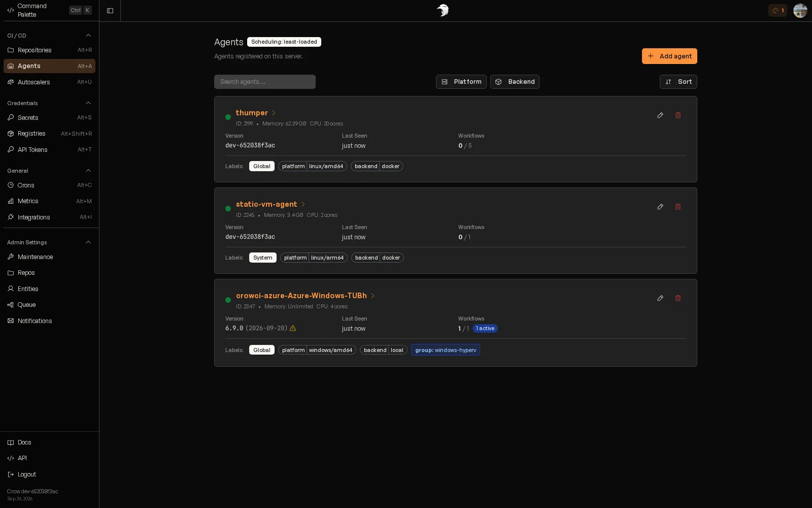Edit the crowci-azure-Azure-Windows-TUBh agent pencil
This screenshot has height=508, width=812.
(660, 298)
